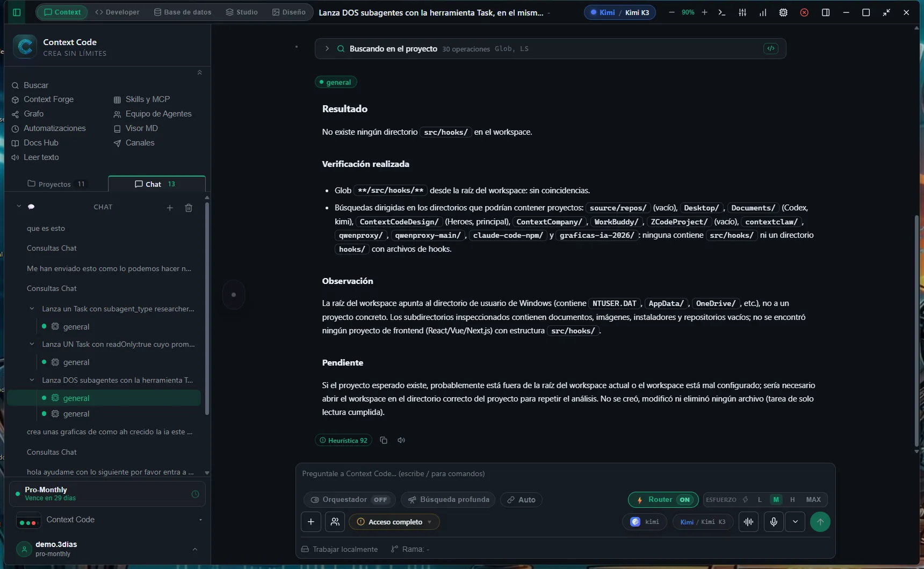
Task: Switch to the Base de datos tab
Action: [x=183, y=12]
